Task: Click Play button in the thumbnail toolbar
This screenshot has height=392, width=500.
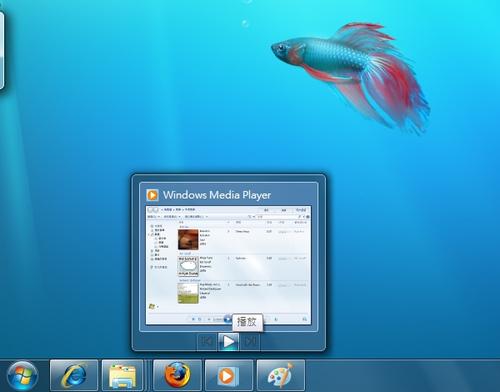Action: 228,341
